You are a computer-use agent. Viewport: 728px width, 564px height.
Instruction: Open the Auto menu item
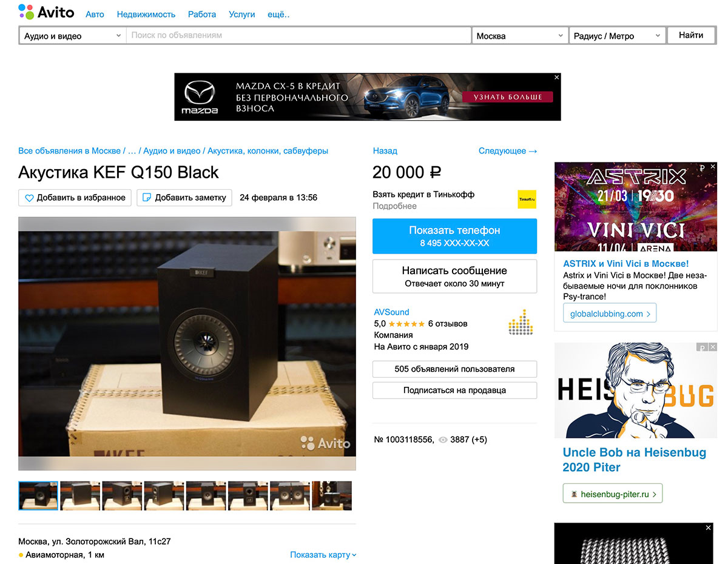(x=95, y=14)
